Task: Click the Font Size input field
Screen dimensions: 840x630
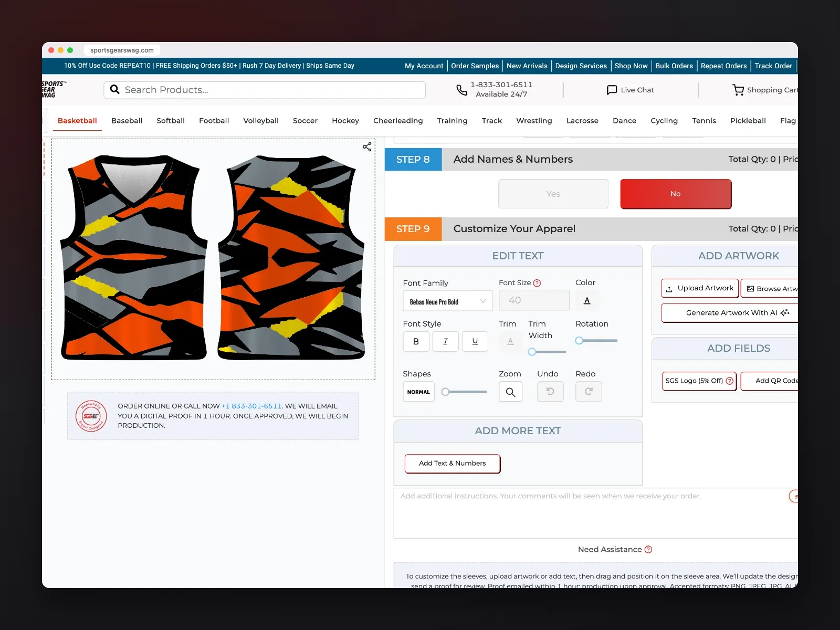Action: 534,300
